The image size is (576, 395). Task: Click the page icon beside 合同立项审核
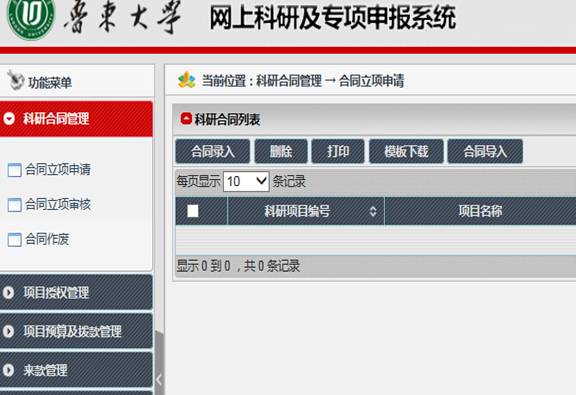coord(14,205)
